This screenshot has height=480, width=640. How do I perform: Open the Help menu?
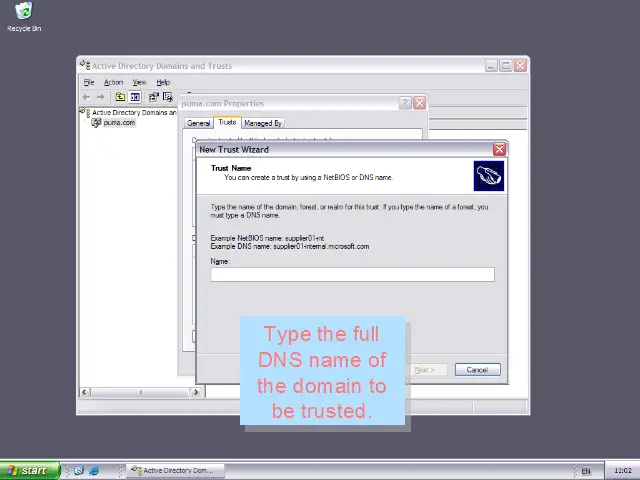[163, 82]
